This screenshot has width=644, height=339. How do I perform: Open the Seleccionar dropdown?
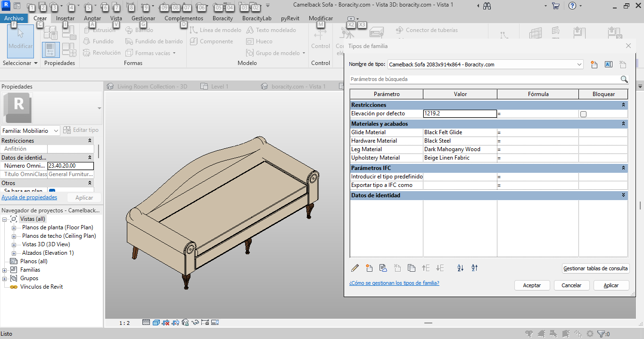pyautogui.click(x=20, y=63)
